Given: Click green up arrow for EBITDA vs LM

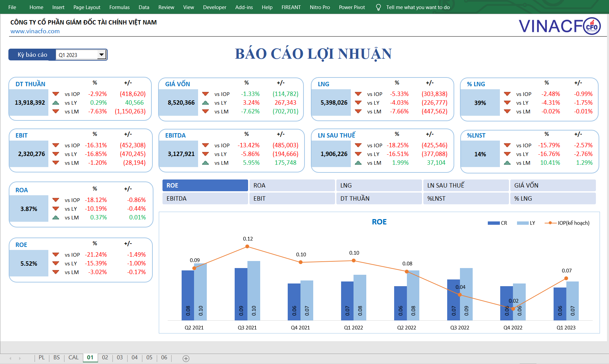Looking at the screenshot, I should [205, 163].
